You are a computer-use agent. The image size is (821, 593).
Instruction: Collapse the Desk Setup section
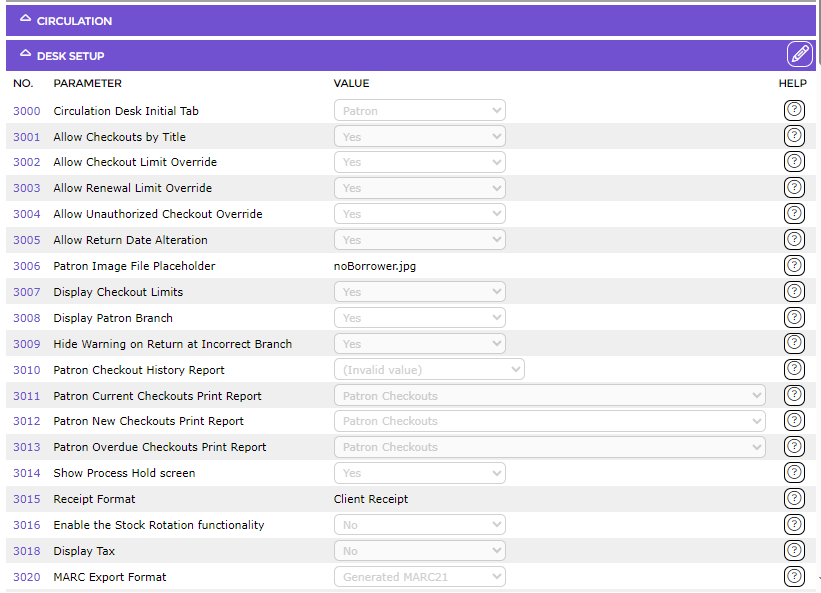point(25,54)
